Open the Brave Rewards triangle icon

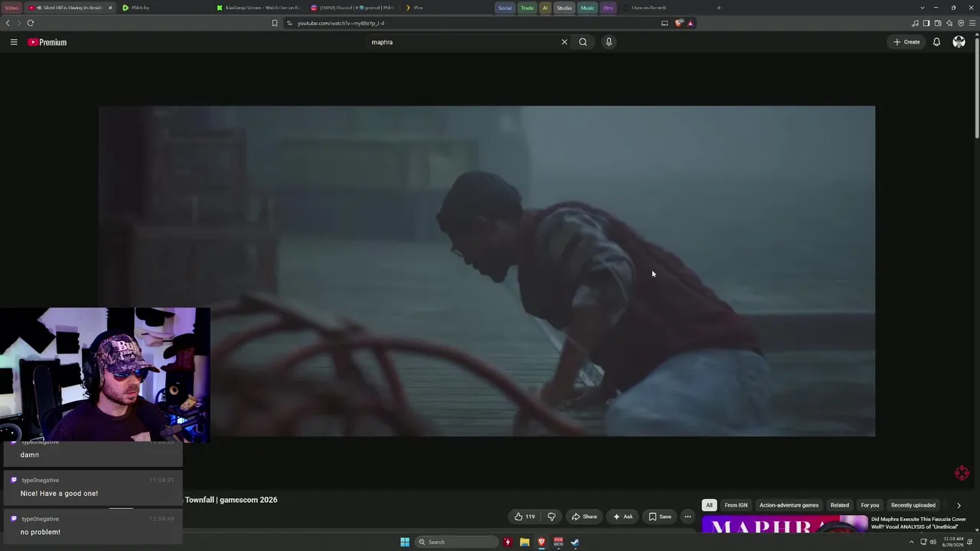click(690, 23)
